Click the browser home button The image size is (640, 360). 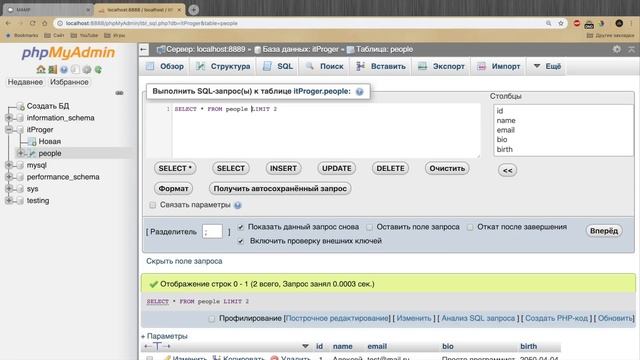(x=44, y=23)
